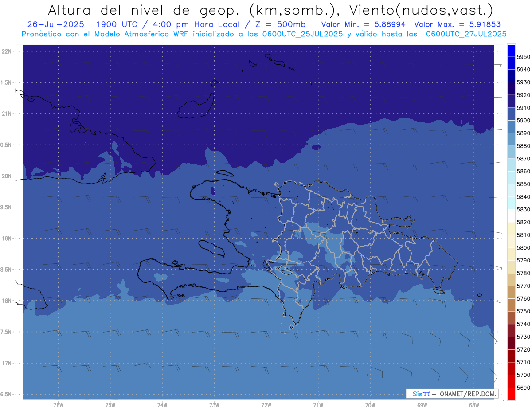
Task: Pick the color swatch between 5810 and 5820
Action: [x=511, y=229]
